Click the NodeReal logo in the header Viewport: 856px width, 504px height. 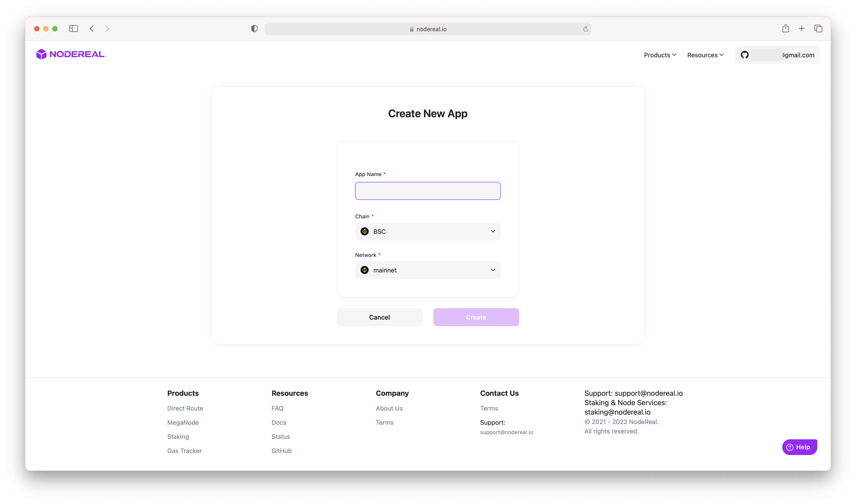[70, 54]
